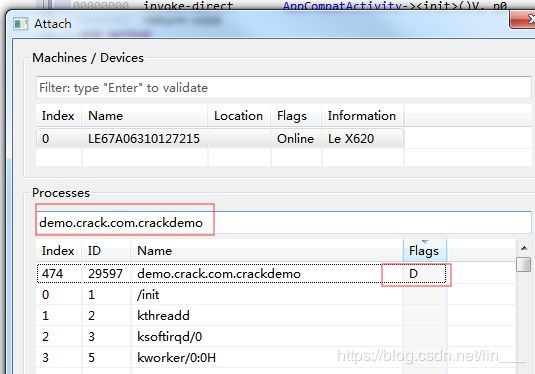Click AppCompatActivity link in background code window

[343, 6]
